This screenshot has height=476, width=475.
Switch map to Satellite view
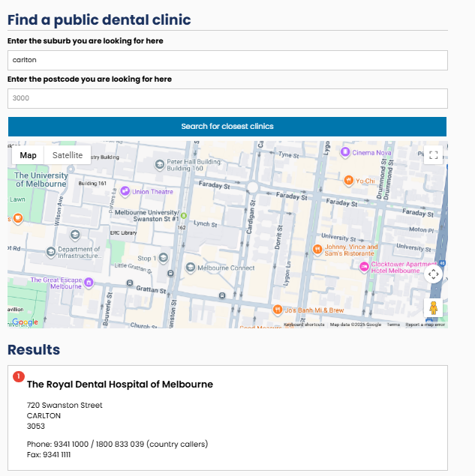click(68, 155)
